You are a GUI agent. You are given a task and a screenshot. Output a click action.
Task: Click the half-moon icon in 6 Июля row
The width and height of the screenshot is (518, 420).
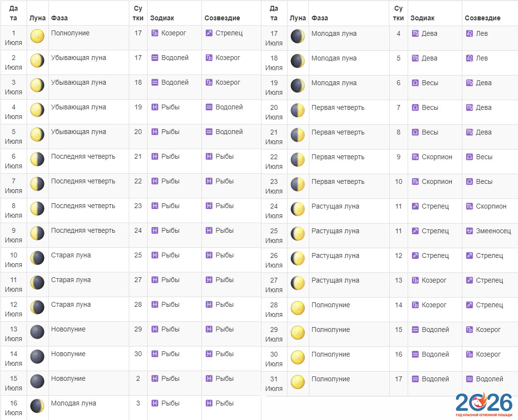pyautogui.click(x=37, y=159)
